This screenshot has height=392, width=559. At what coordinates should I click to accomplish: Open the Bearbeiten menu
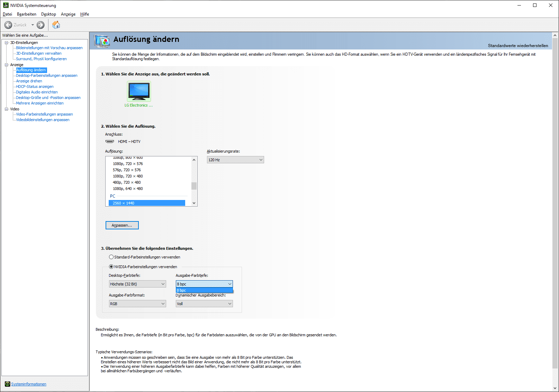(x=27, y=14)
